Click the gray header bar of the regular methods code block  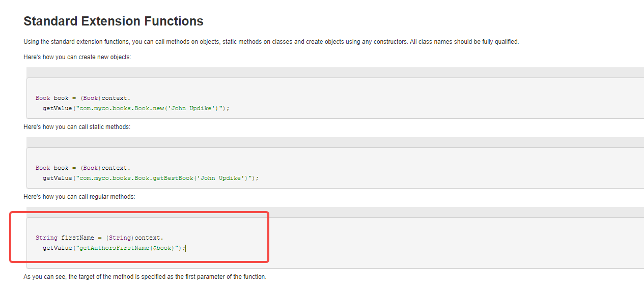click(x=335, y=212)
